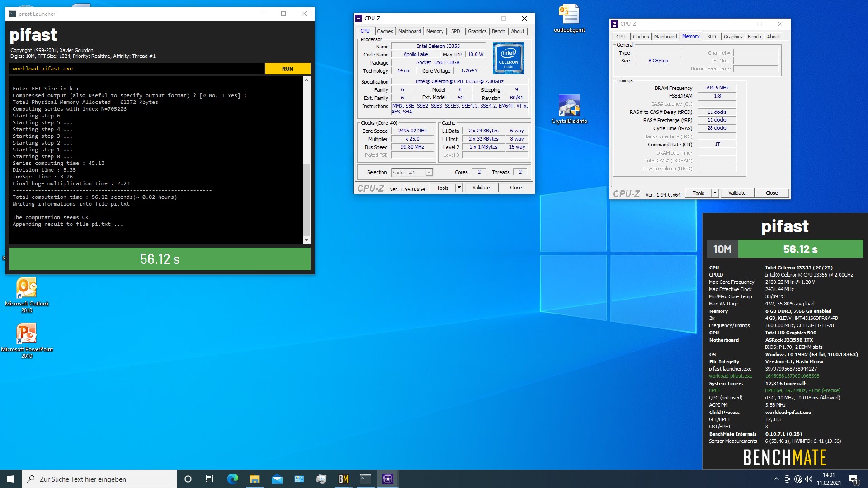Image resolution: width=868 pixels, height=488 pixels.
Task: Click the Memory Size value 8 GBytes
Action: coord(658,61)
